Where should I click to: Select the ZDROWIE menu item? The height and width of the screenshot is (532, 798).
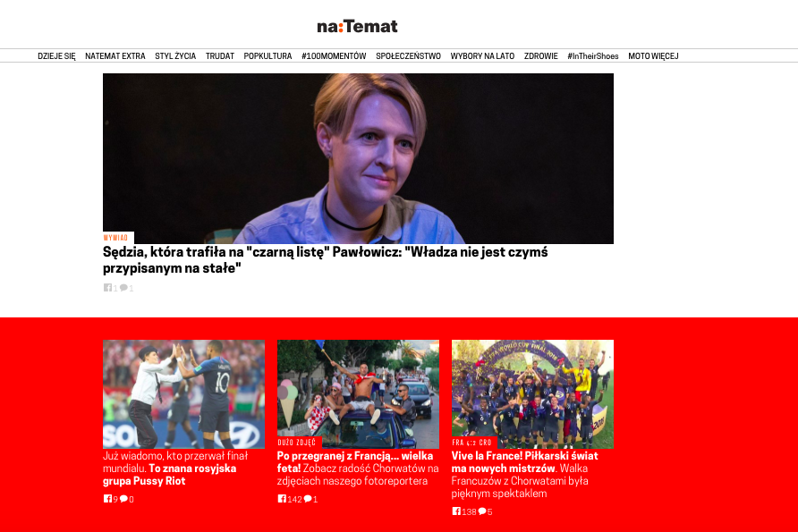point(541,56)
